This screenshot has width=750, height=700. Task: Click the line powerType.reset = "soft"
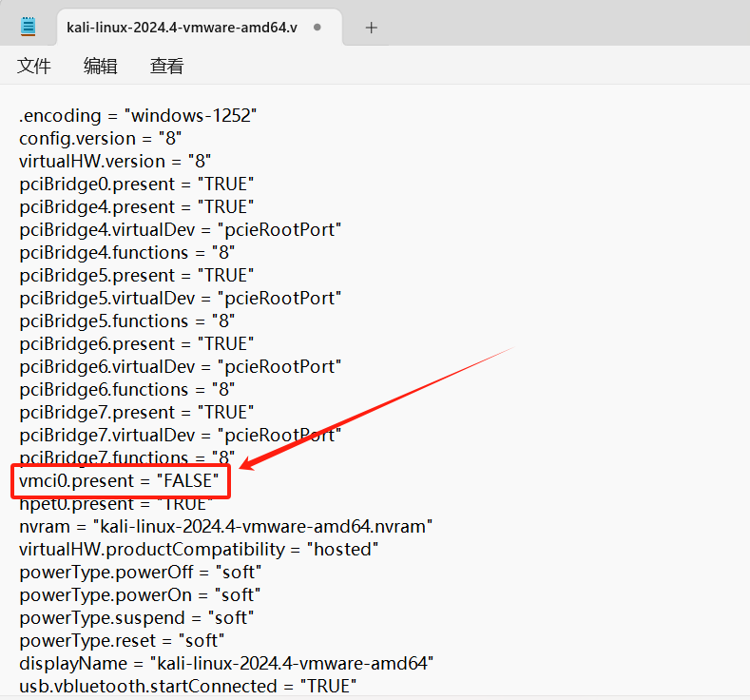click(x=122, y=641)
